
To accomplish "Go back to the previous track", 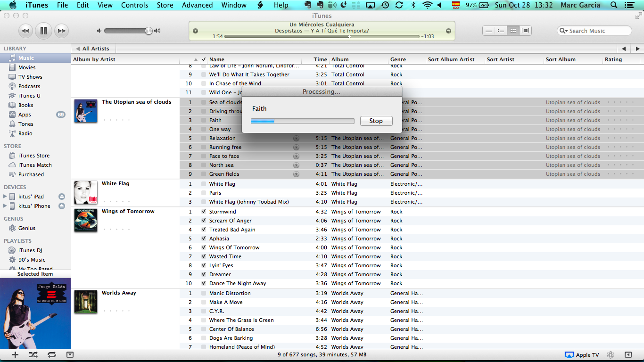I will coord(25,31).
